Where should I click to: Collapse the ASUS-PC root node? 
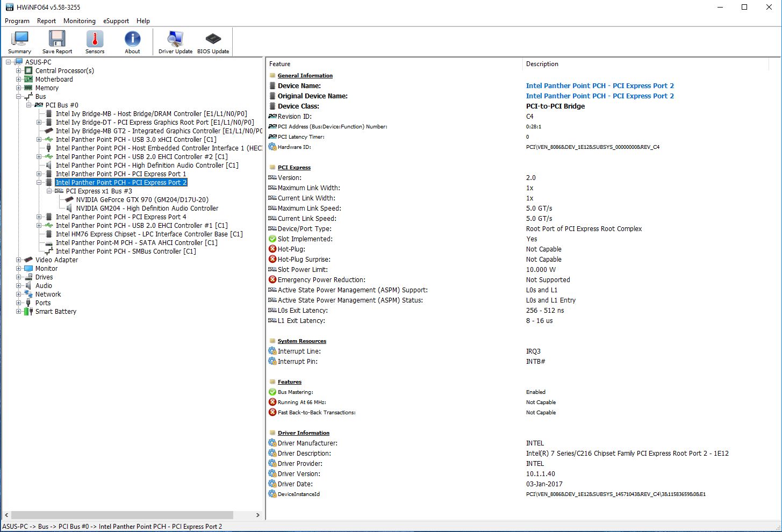pos(9,62)
